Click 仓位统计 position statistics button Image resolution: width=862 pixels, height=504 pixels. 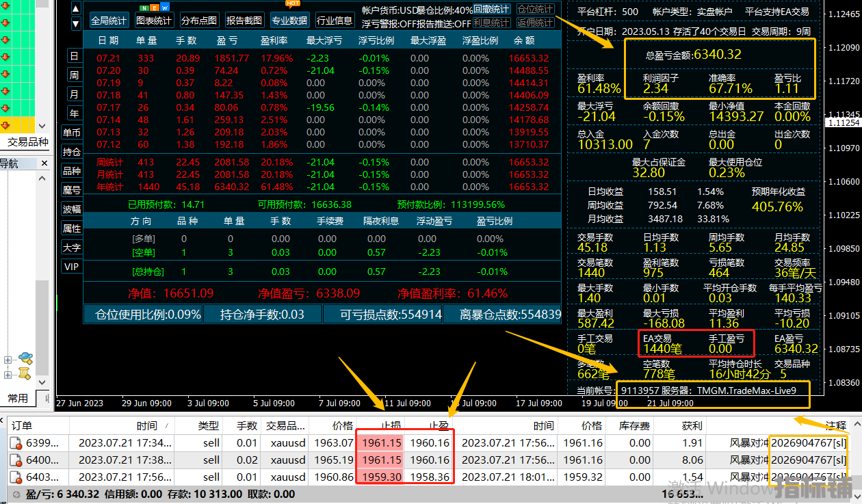point(536,9)
